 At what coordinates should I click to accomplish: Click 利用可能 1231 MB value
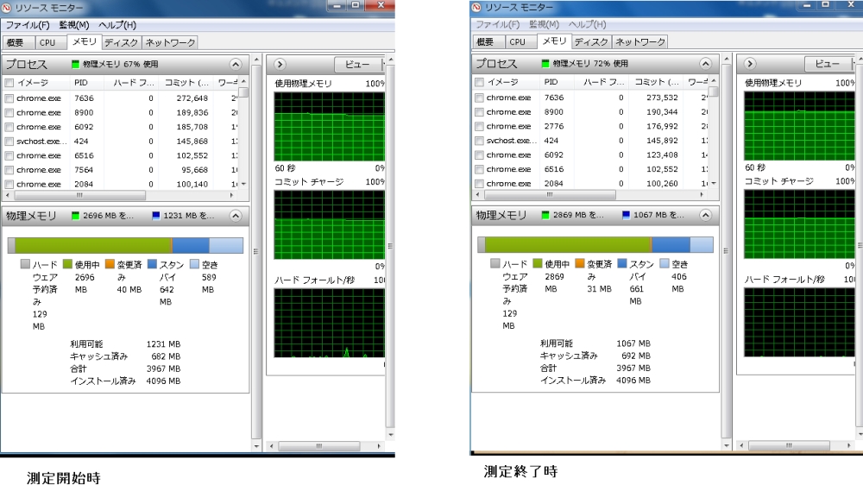[163, 344]
